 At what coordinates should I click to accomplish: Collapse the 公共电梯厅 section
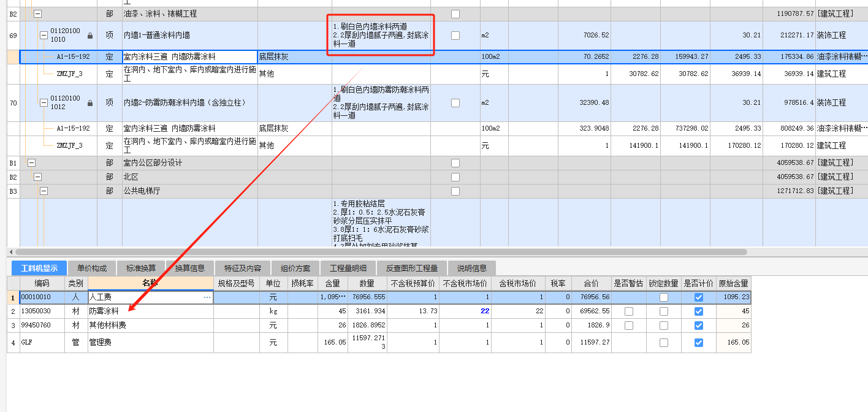pos(44,191)
